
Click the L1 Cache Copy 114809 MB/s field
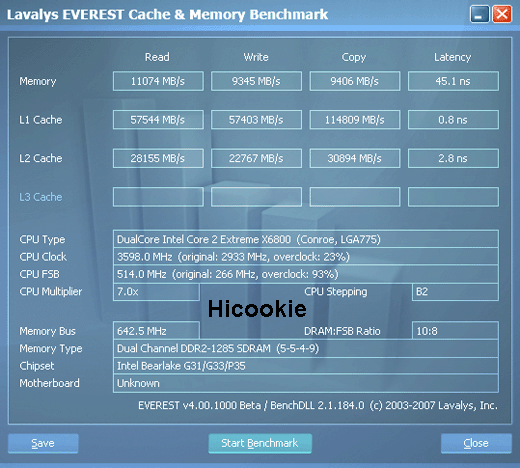tap(355, 120)
